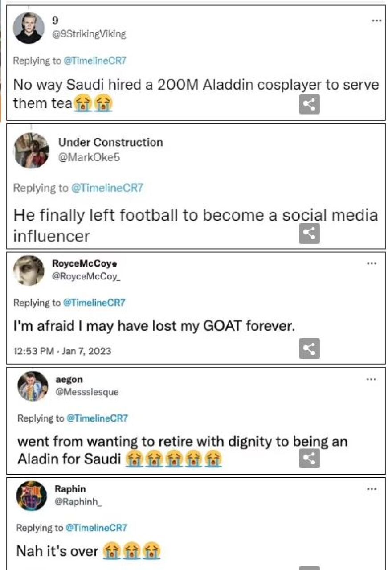Click the username aegon above @Messsiesque

pyautogui.click(x=70, y=379)
